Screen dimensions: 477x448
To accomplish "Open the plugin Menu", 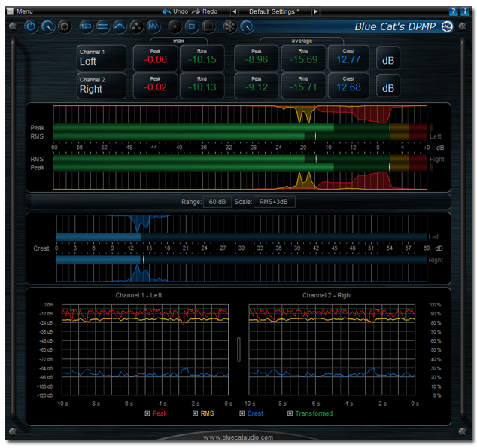I will pyautogui.click(x=20, y=11).
